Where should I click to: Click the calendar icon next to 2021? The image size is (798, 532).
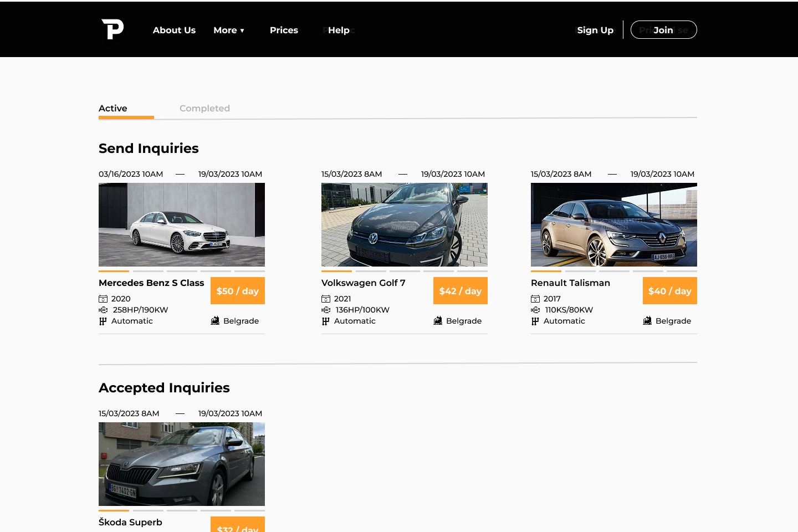click(x=326, y=299)
